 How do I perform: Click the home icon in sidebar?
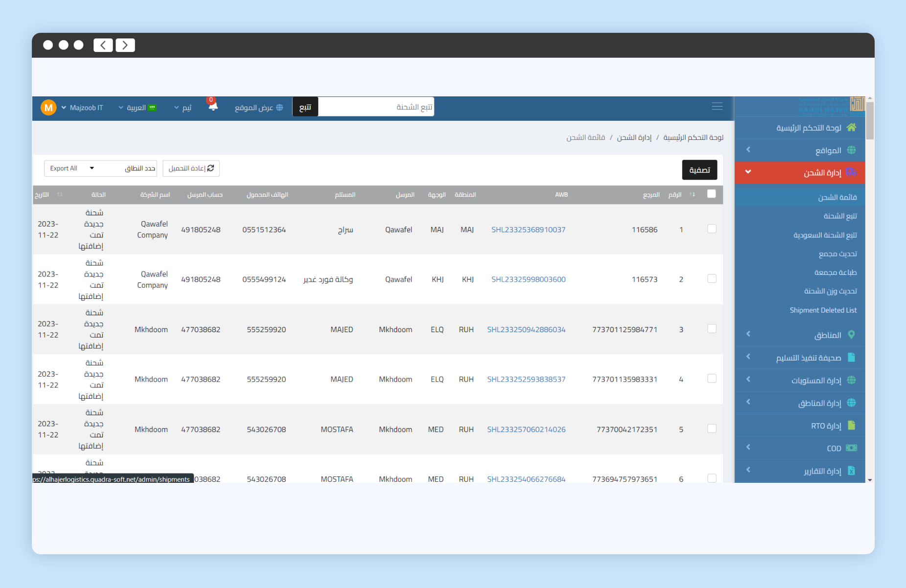pos(851,128)
